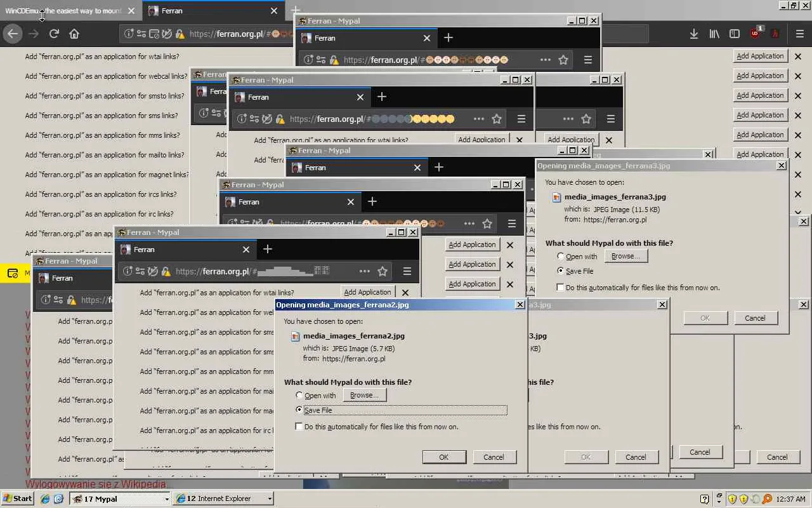Click the media_images_ferrana2.jpg file name text
The width and height of the screenshot is (812, 508).
click(x=354, y=336)
